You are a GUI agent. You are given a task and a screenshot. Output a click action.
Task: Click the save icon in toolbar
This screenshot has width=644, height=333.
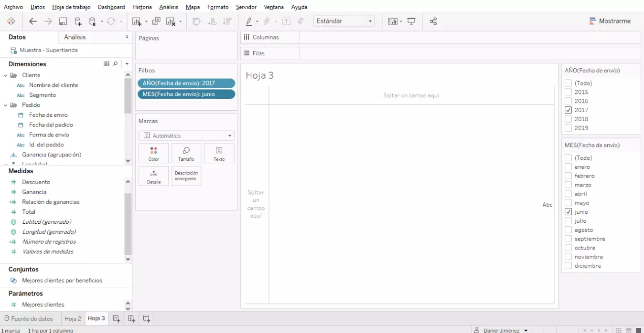pos(63,21)
